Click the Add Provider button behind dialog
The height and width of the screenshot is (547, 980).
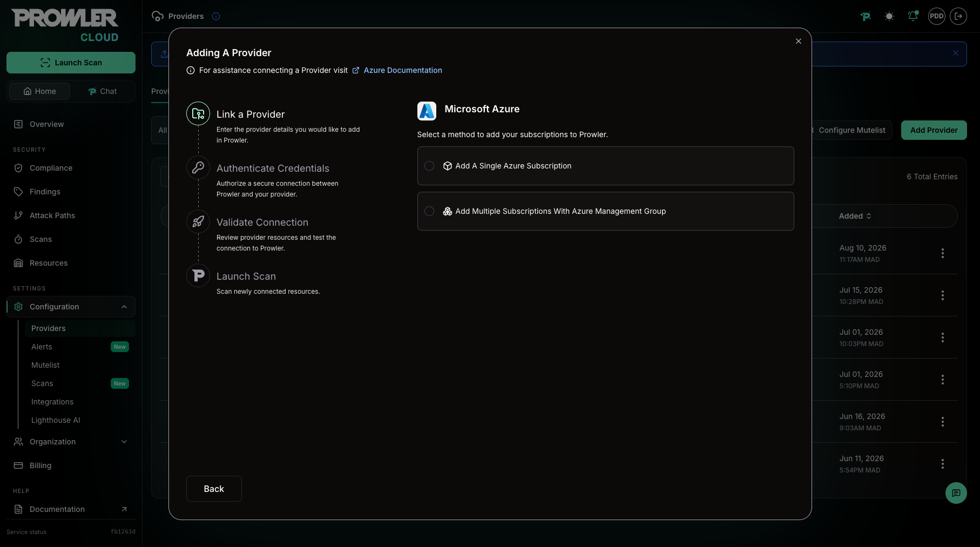pyautogui.click(x=934, y=130)
